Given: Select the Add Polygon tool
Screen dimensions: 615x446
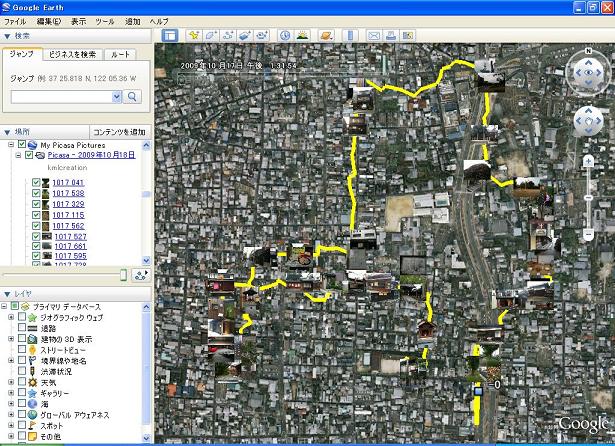Looking at the screenshot, I should (x=211, y=36).
